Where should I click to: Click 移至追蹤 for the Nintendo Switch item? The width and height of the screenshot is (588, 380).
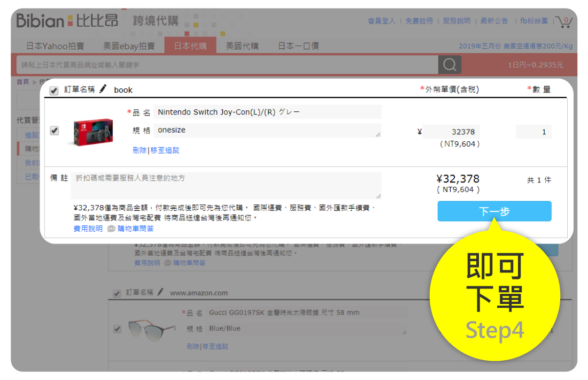(x=165, y=150)
